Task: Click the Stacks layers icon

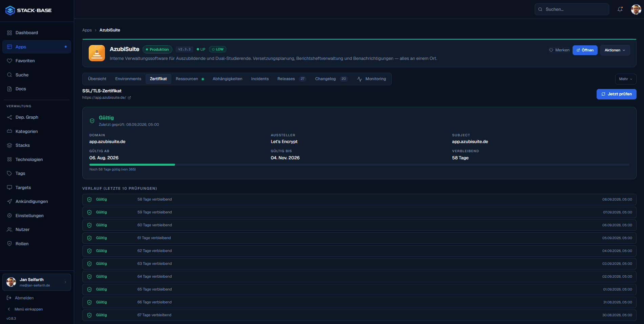Action: tap(9, 145)
